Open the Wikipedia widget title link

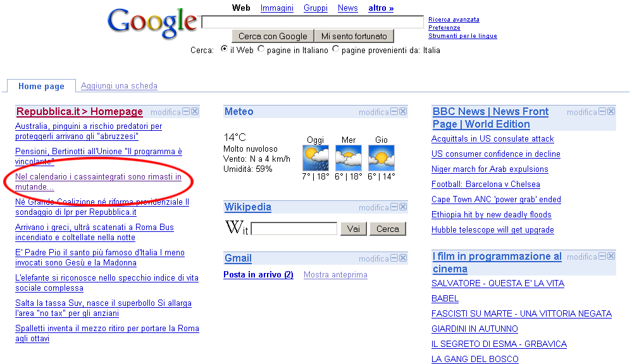(x=248, y=207)
